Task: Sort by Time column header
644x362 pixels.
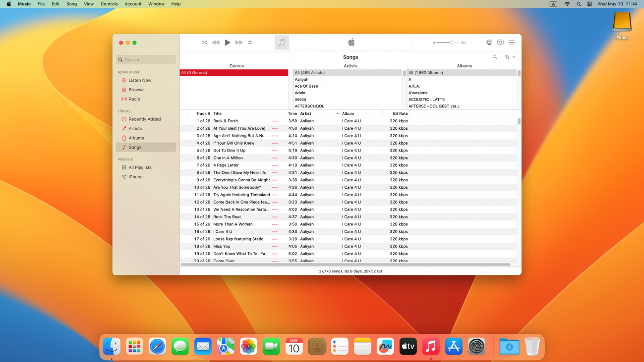Action: tap(289, 113)
